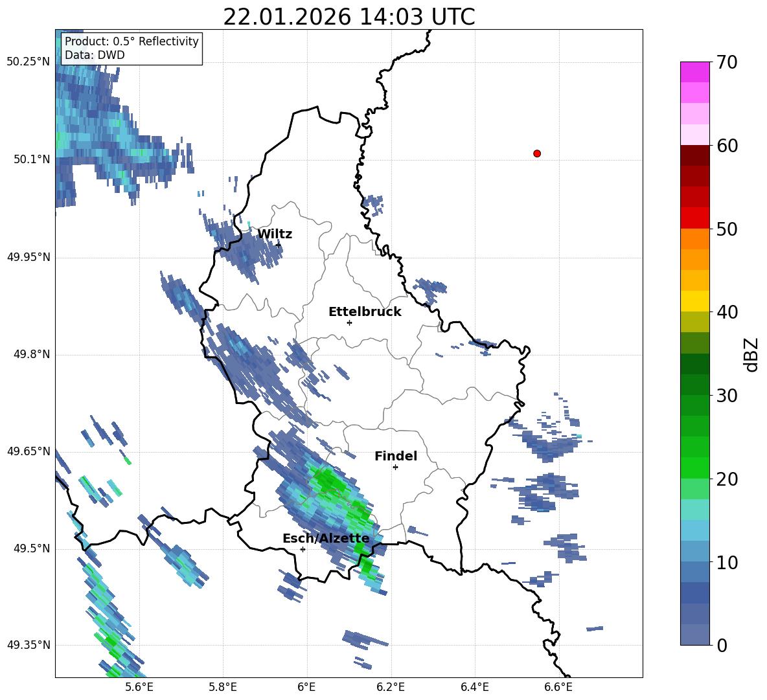
Task: Click the 5.8°E longitude label
Action: [x=223, y=687]
